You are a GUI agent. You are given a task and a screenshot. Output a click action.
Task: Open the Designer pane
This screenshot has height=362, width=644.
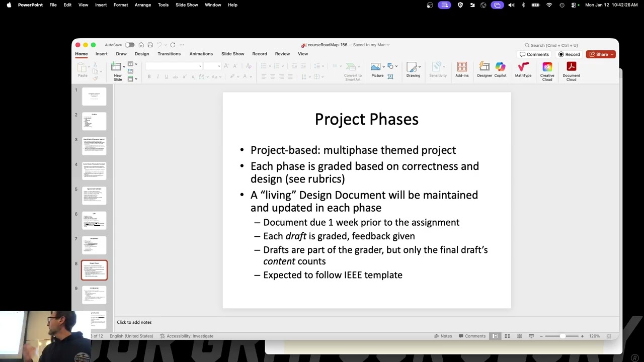tap(485, 70)
